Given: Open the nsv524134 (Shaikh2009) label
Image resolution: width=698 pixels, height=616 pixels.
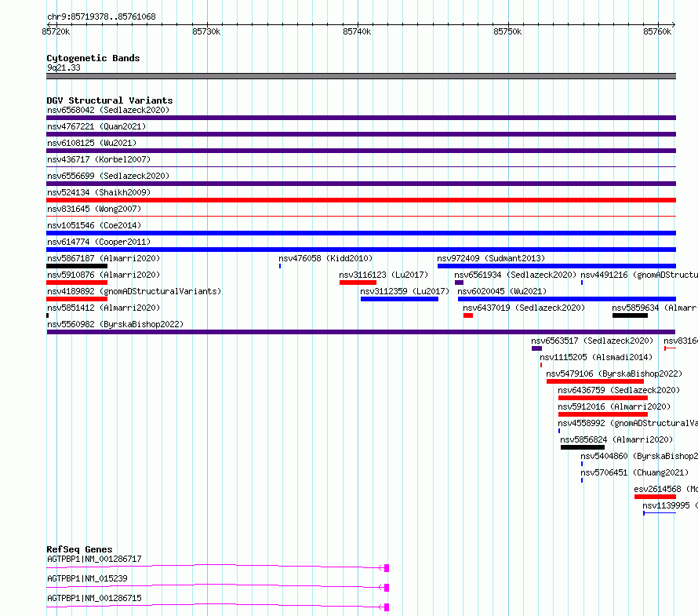Looking at the screenshot, I should click(x=99, y=192).
